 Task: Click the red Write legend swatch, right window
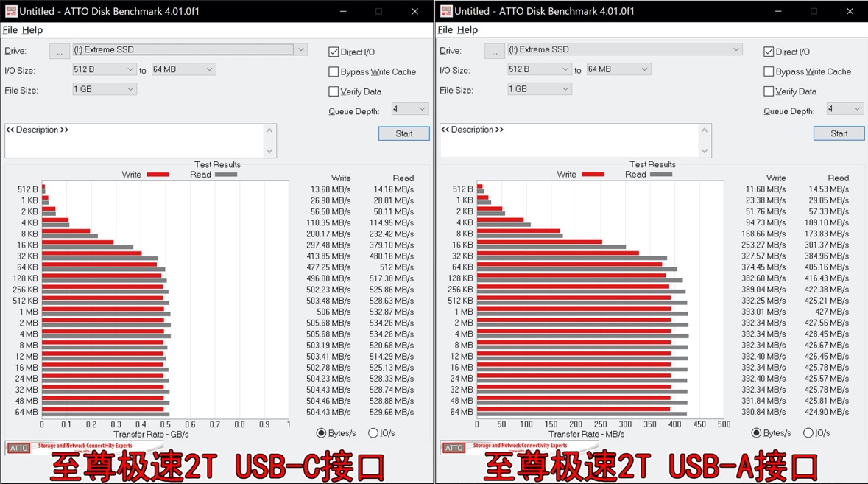(x=593, y=175)
